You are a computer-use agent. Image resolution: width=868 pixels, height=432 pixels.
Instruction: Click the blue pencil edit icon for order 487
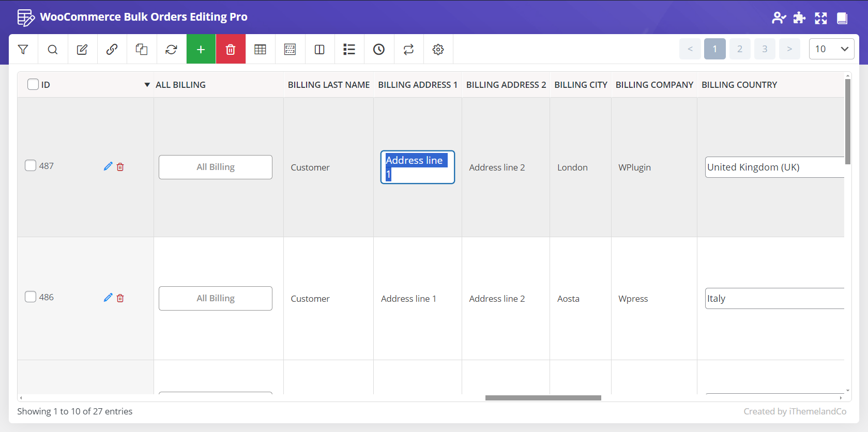(108, 166)
